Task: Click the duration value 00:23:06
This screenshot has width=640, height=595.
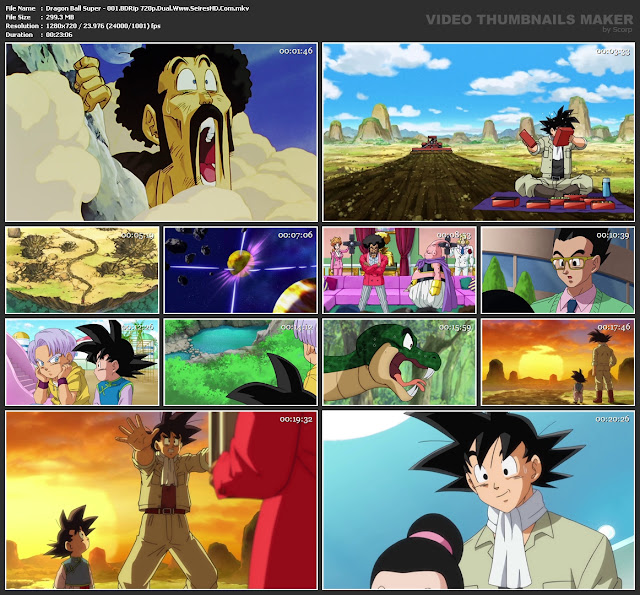Action: point(59,35)
